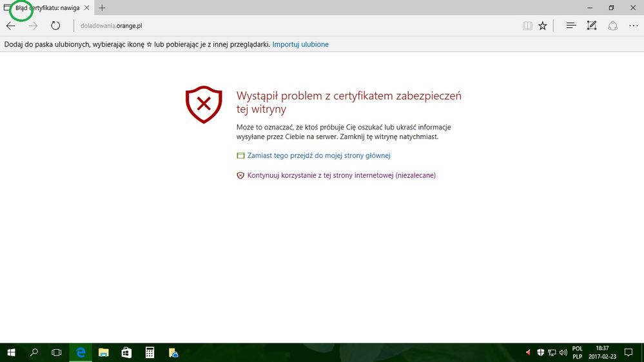This screenshot has height=362, width=644.
Task: Click the last pinned taskbar app icon
Action: (173, 352)
